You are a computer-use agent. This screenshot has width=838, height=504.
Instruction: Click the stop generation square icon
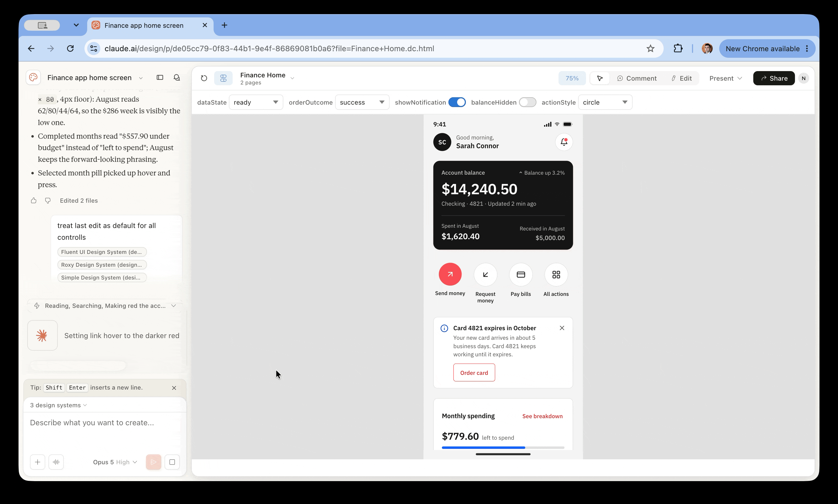(x=172, y=462)
